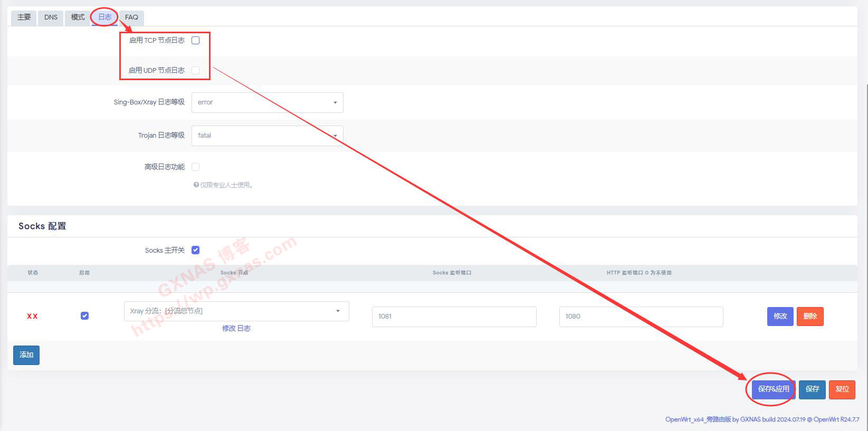
Task: Click the Socks listen port field 1081
Action: point(454,317)
